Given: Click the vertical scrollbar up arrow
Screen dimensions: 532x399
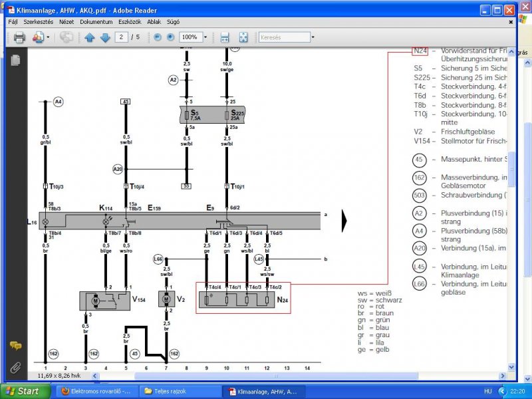Looking at the screenshot, I should [x=511, y=52].
